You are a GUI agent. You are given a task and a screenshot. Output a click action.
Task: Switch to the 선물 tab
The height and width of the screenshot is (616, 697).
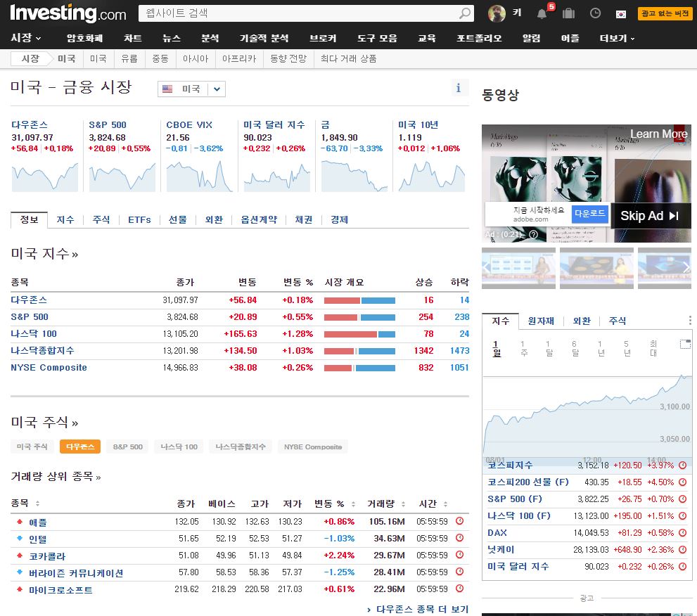pyautogui.click(x=178, y=219)
